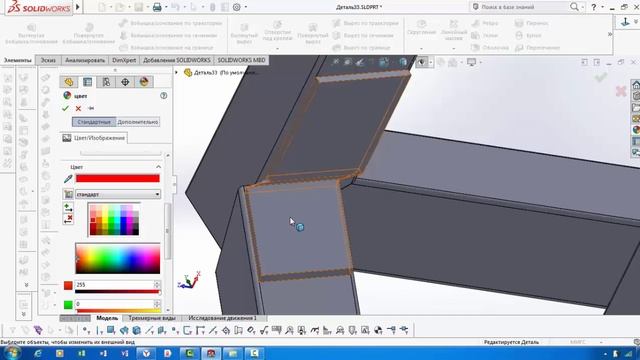Open Yandex browser from taskbar
The width and height of the screenshot is (640, 360).
coord(146,353)
